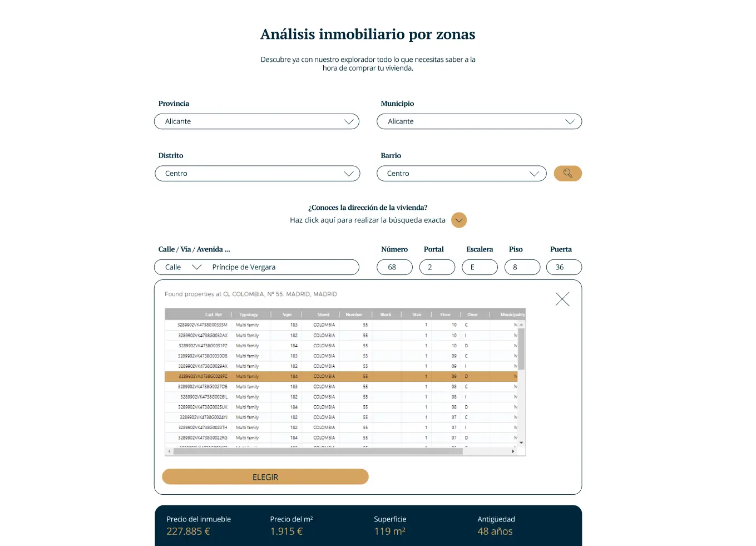Open the Distrito dropdown
Viewport: 756px width, 546px height.
click(257, 174)
